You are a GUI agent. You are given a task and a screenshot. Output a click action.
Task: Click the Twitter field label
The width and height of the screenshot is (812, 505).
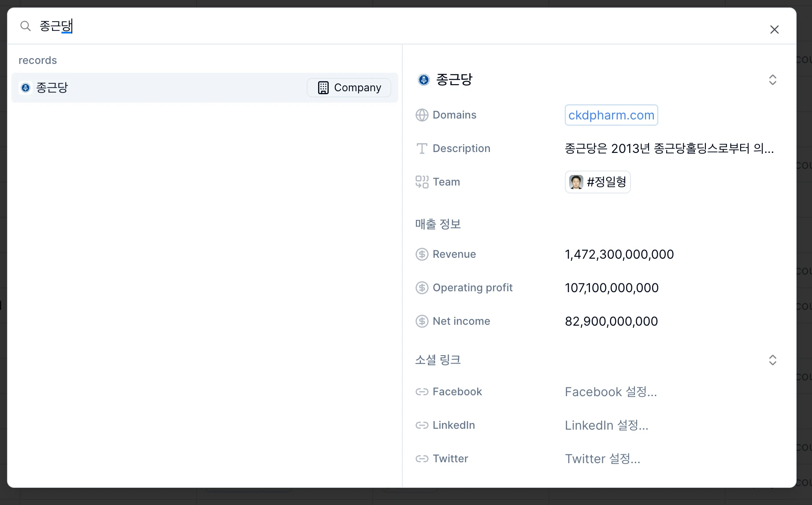[450, 459]
